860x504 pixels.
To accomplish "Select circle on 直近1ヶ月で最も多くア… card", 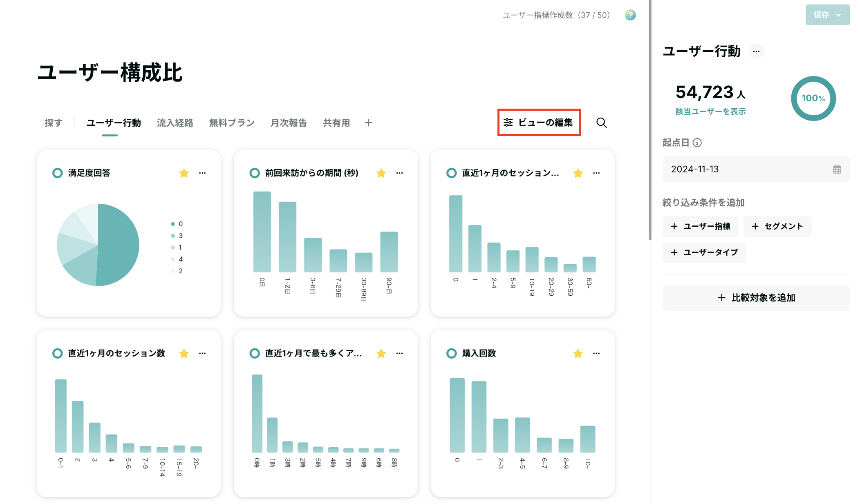I will pyautogui.click(x=255, y=353).
